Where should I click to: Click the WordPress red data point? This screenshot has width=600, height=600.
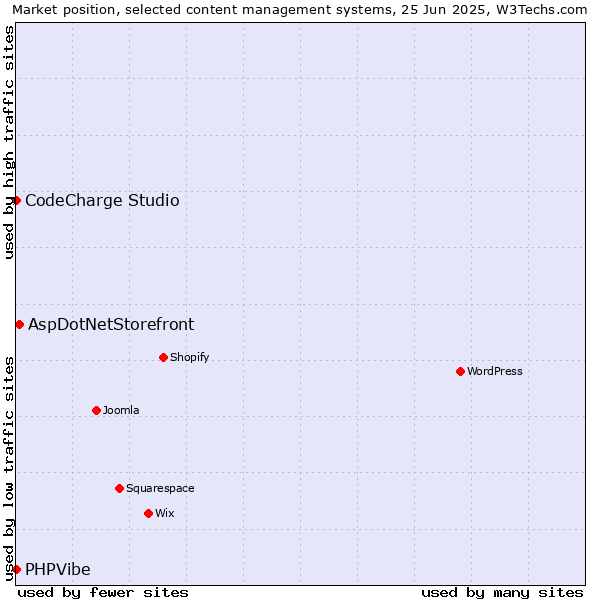(460, 371)
